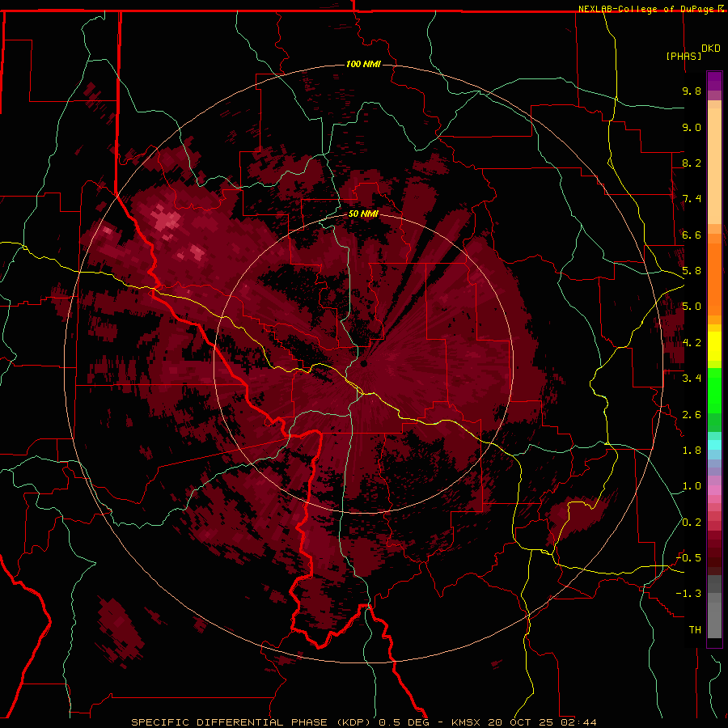Click the 0.2 legend value
Viewport: 728px width, 728px height.
coord(692,523)
